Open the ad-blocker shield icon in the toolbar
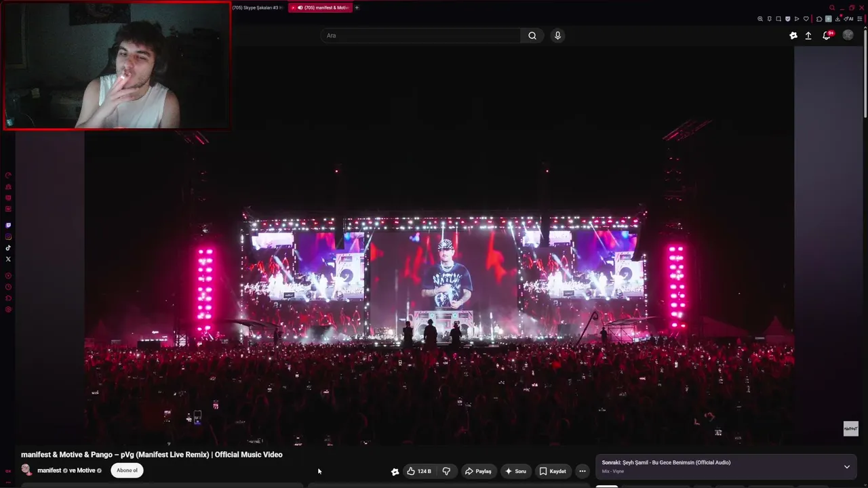Screen dimensions: 868x488 788,19
